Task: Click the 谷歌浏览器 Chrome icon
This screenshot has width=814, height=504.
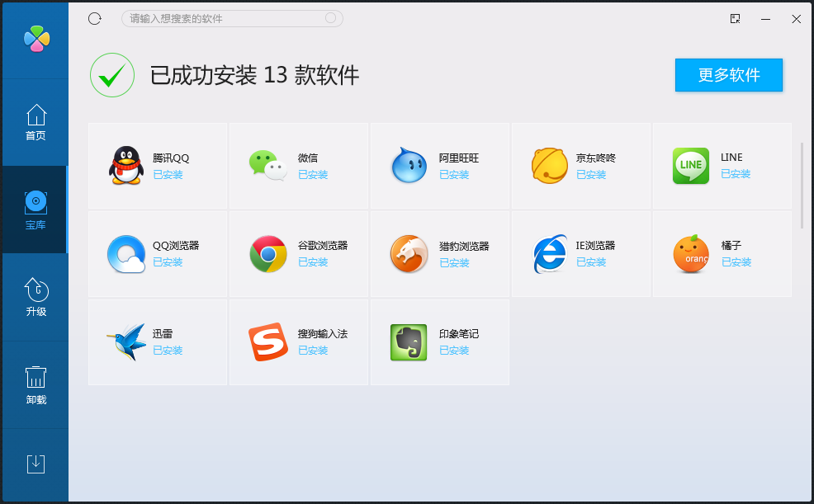Action: click(x=267, y=254)
